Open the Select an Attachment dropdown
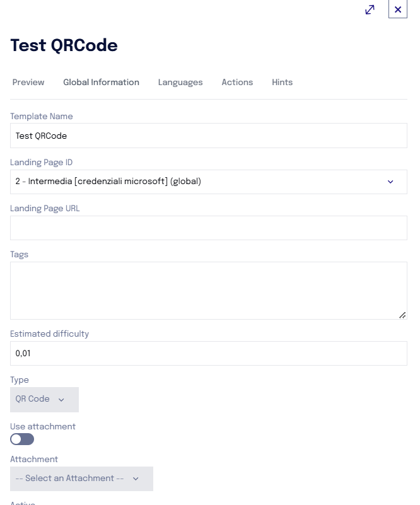 (81, 479)
